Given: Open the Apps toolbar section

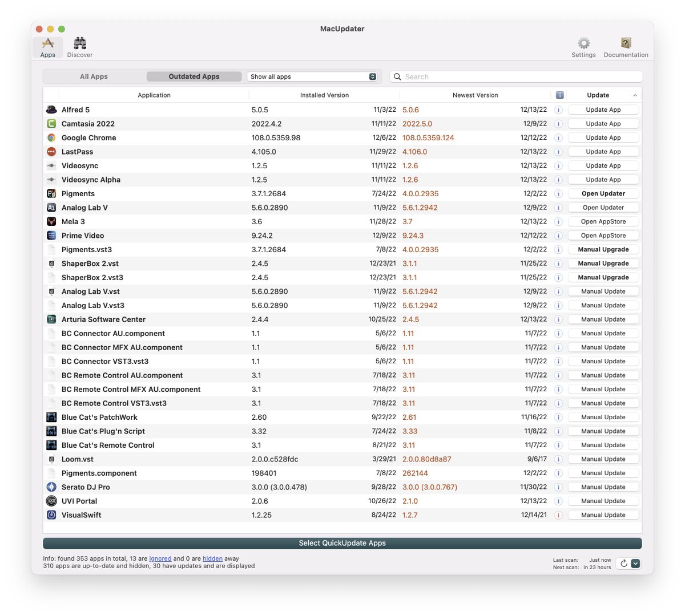Looking at the screenshot, I should coord(48,47).
